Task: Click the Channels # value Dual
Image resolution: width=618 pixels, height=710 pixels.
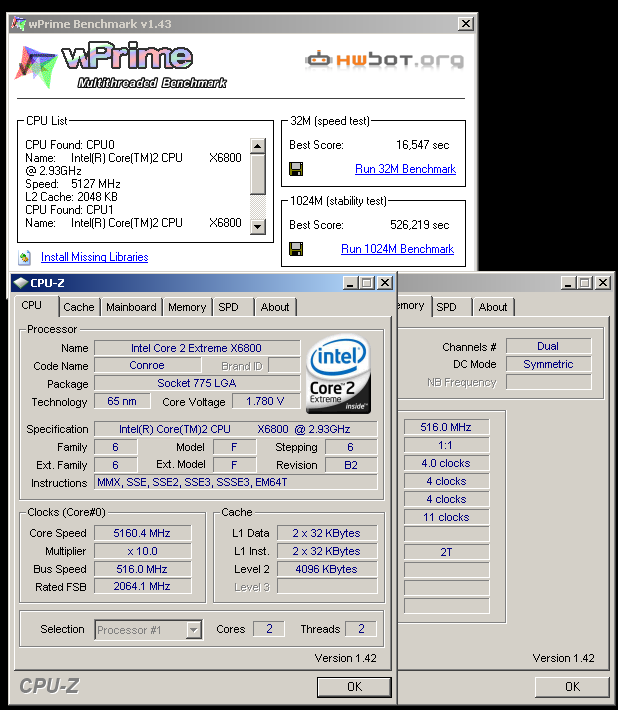Action: (x=548, y=346)
